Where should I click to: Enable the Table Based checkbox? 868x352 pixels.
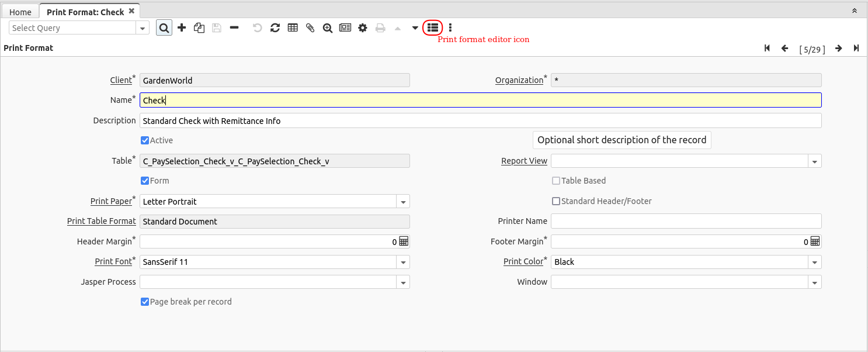[556, 181]
